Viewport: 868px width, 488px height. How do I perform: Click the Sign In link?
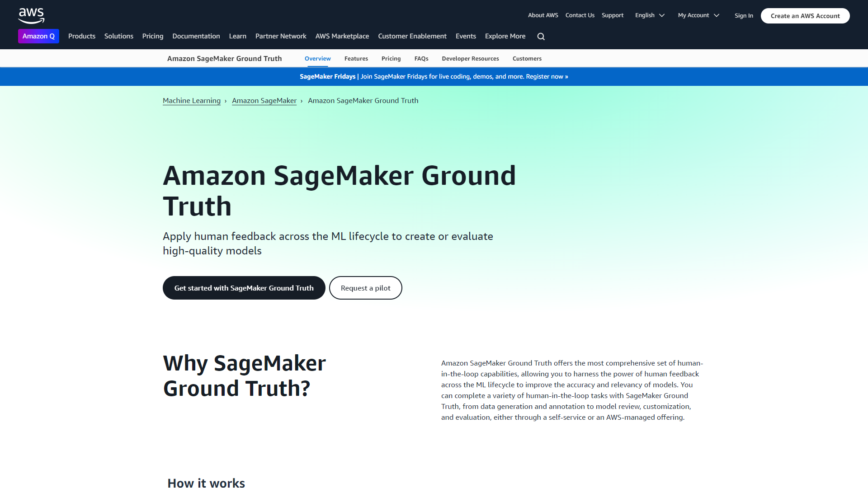tap(744, 15)
